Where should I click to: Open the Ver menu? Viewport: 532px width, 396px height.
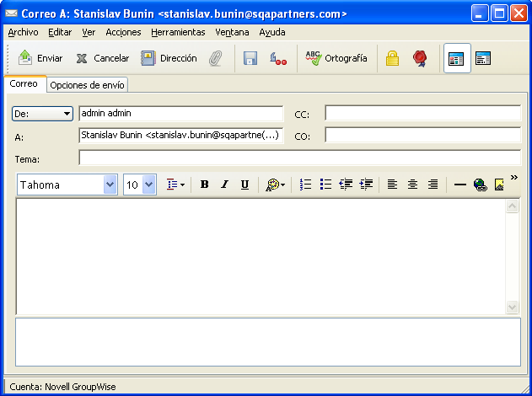89,32
